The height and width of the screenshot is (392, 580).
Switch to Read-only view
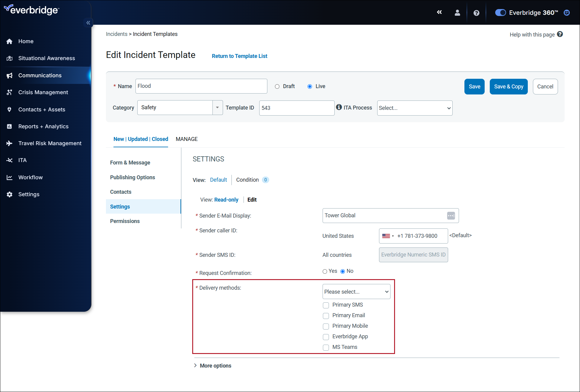[226, 200]
